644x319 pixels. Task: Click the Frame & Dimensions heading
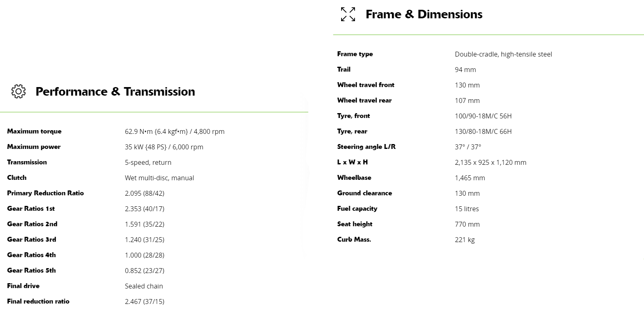(424, 14)
